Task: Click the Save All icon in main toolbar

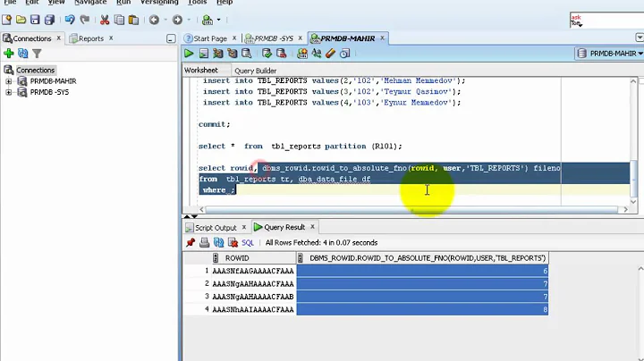Action: click(48, 20)
